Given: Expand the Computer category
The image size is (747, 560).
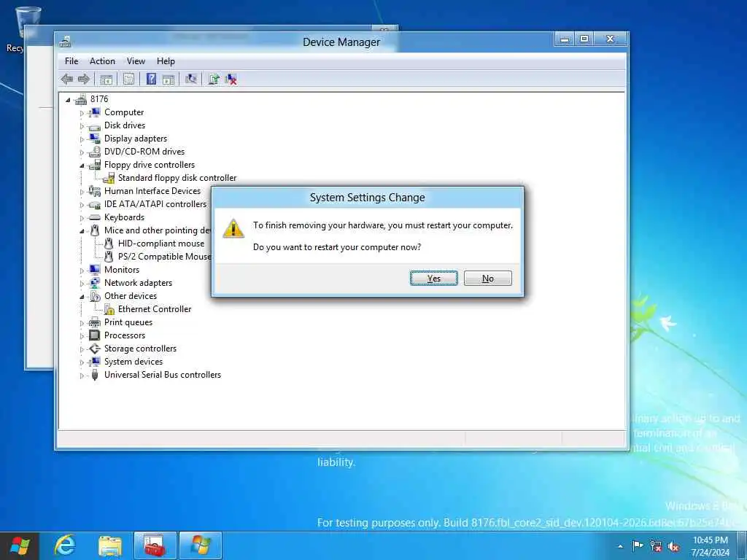Looking at the screenshot, I should 82,113.
